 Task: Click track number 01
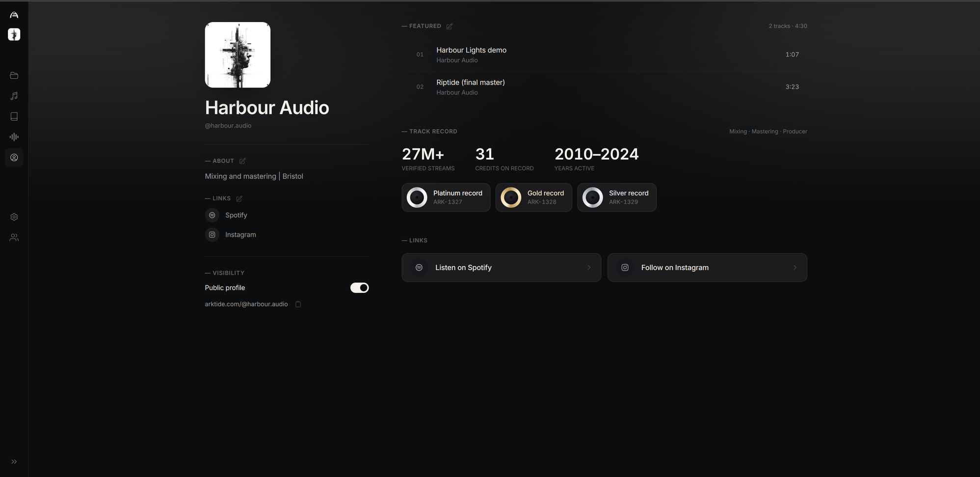point(420,55)
